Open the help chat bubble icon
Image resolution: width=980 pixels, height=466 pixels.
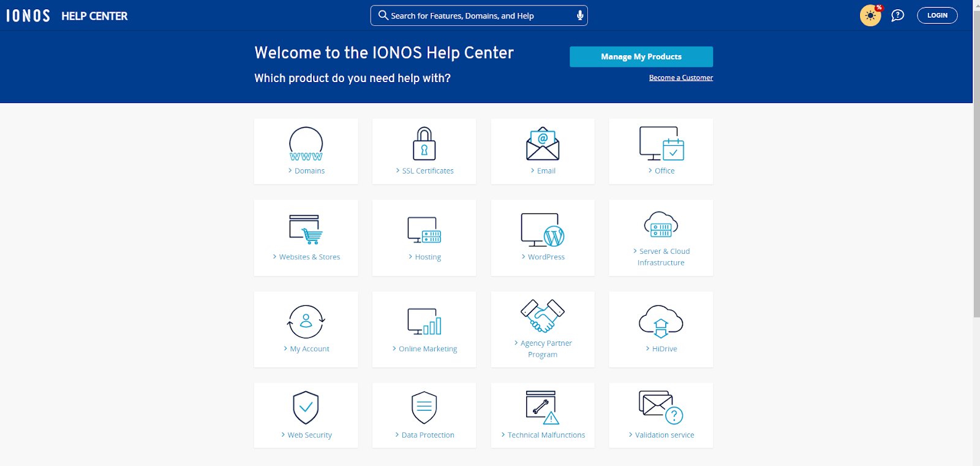(897, 15)
